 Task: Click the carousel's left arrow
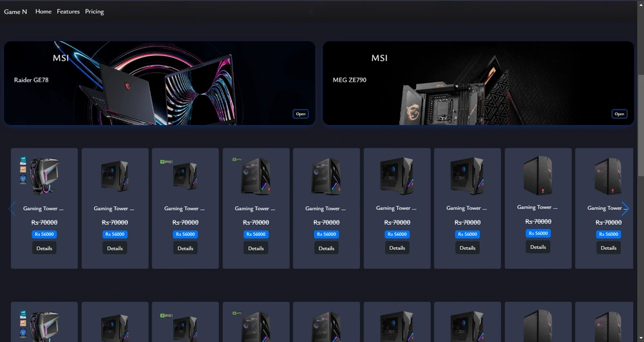(12, 209)
